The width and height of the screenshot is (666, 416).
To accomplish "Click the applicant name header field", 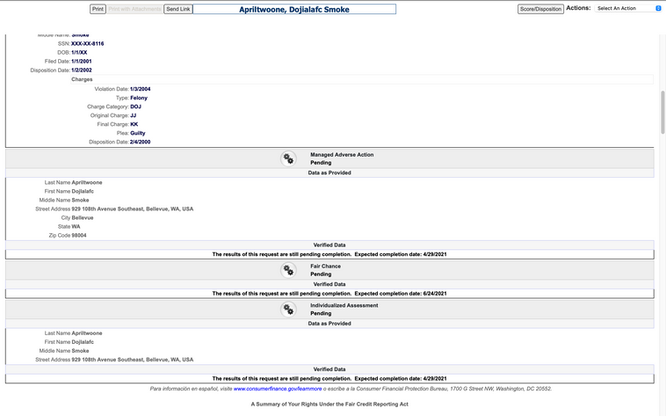I will [294, 9].
